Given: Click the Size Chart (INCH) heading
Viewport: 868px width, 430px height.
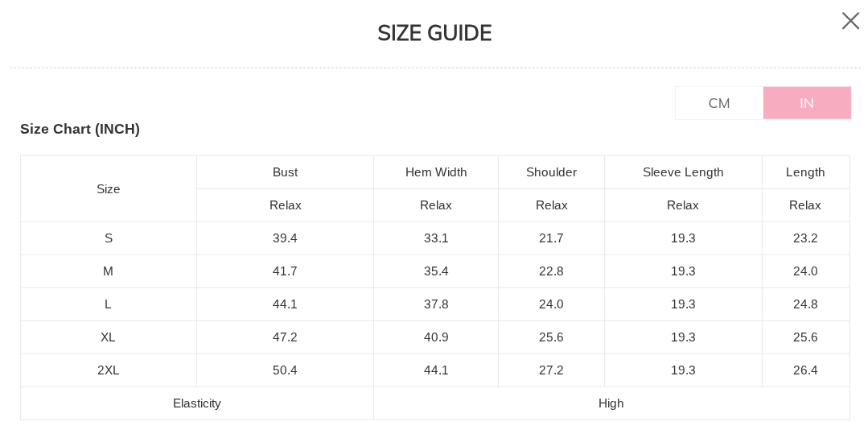Looking at the screenshot, I should 80,129.
